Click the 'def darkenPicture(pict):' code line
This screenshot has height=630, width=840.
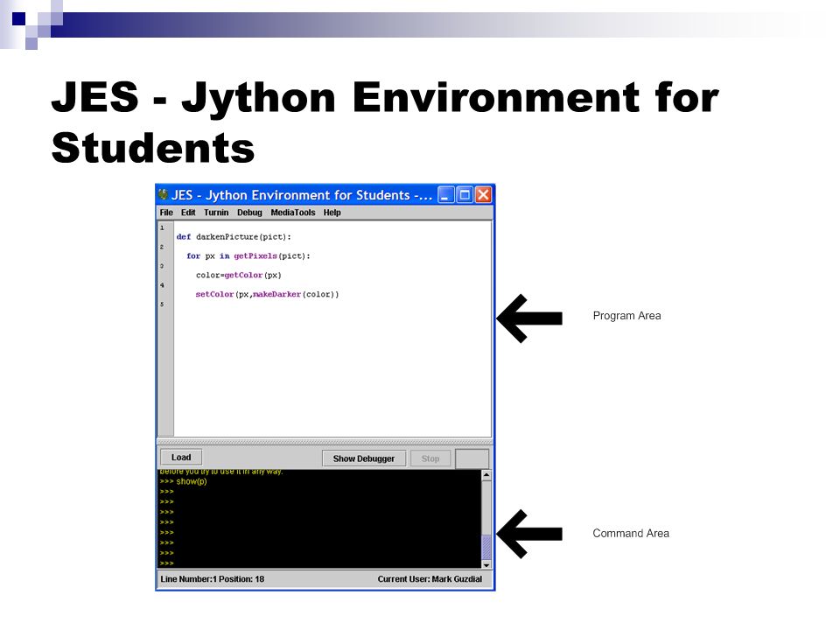tap(234, 237)
